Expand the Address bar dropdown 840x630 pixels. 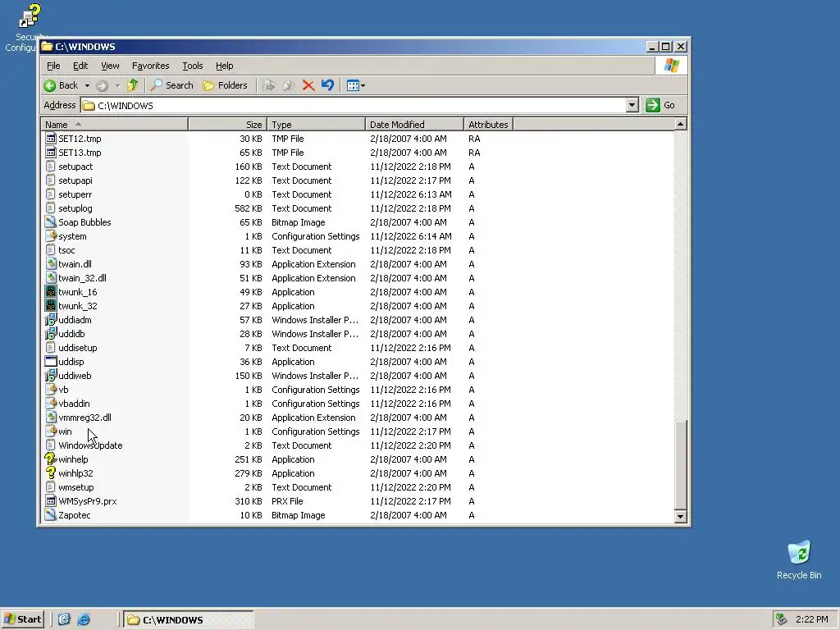click(x=632, y=105)
